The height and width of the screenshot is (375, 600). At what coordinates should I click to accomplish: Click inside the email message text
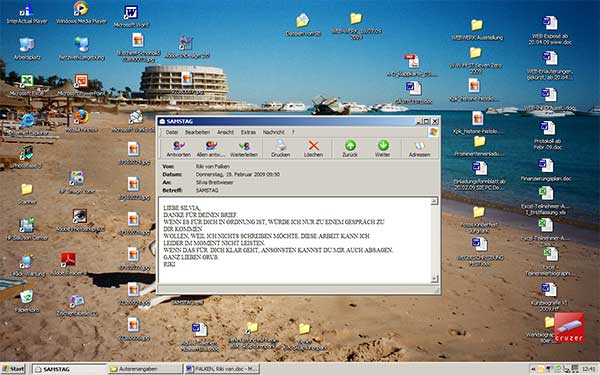294,240
